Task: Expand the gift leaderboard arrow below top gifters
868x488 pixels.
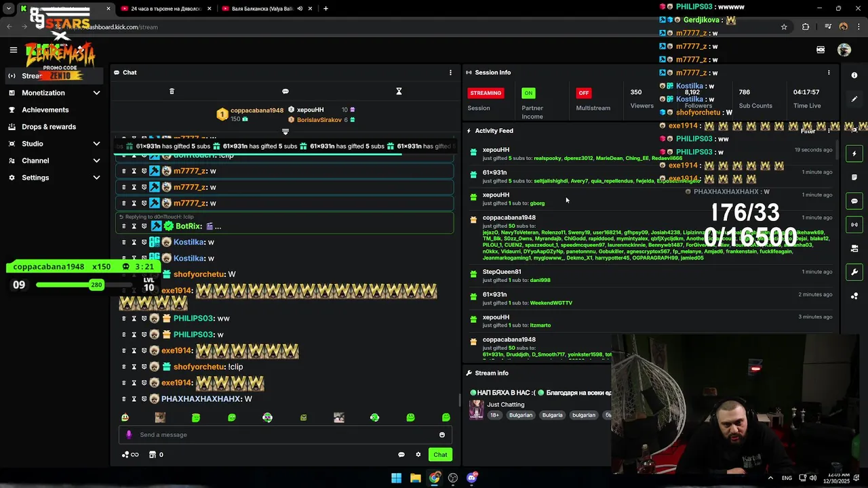Action: coord(285,131)
